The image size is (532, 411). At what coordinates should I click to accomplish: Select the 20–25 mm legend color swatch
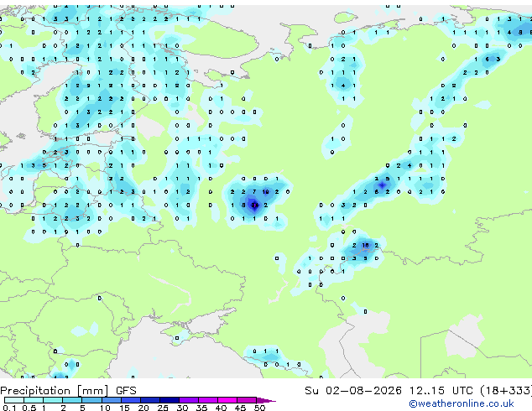[x=149, y=400]
